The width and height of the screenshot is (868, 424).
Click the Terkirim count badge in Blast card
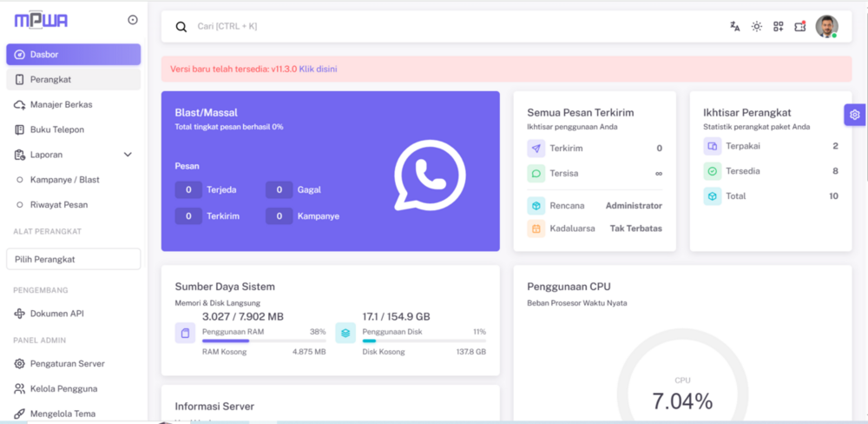(188, 216)
